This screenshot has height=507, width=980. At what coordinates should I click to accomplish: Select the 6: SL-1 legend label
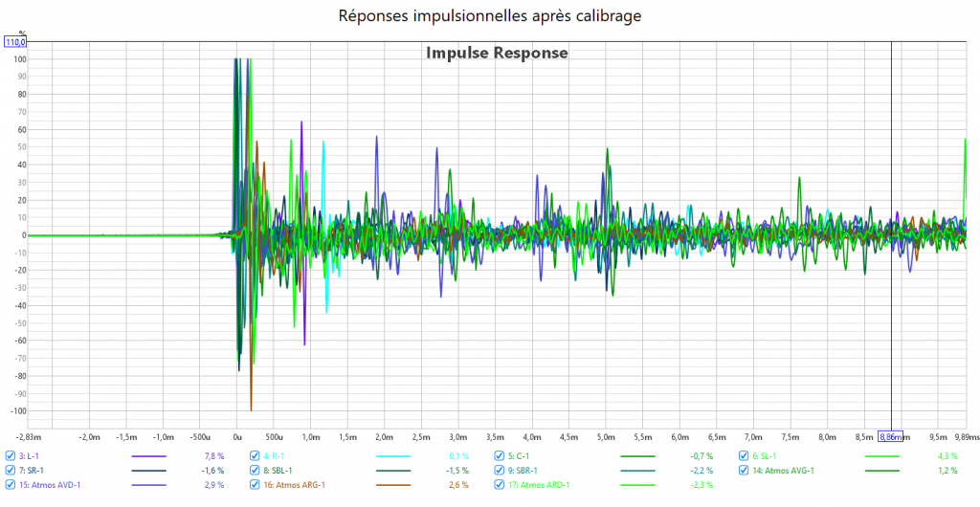point(765,456)
